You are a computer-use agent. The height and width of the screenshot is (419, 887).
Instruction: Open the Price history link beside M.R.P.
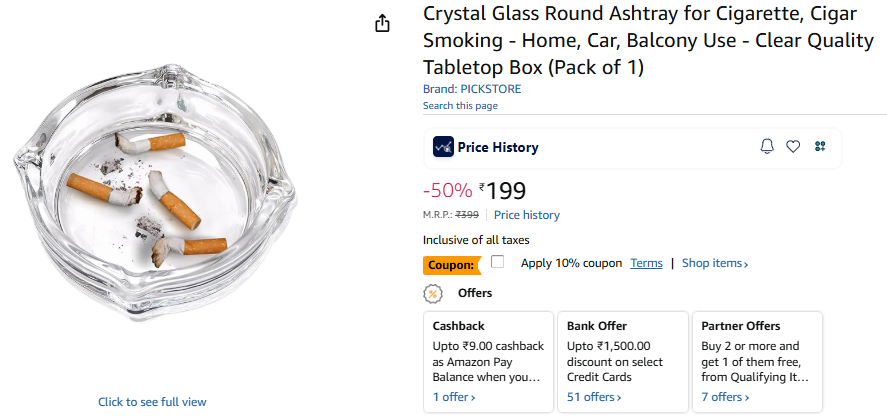(x=527, y=215)
